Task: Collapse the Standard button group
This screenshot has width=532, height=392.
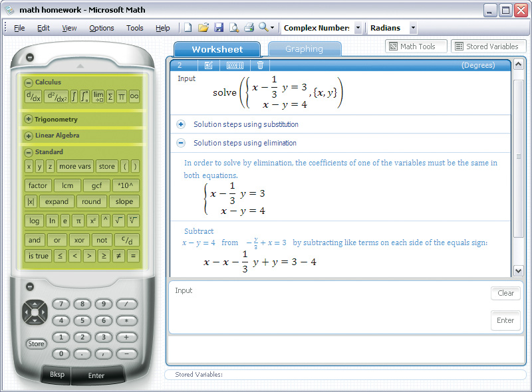Action: tap(29, 152)
